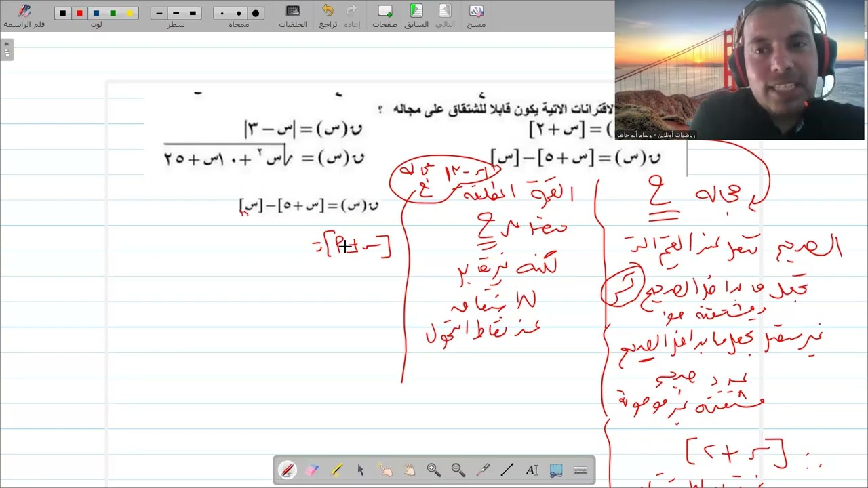Screen dimensions: 868x488
Task: Open the stylus pen palette قلم الراسمة
Action: 24,16
